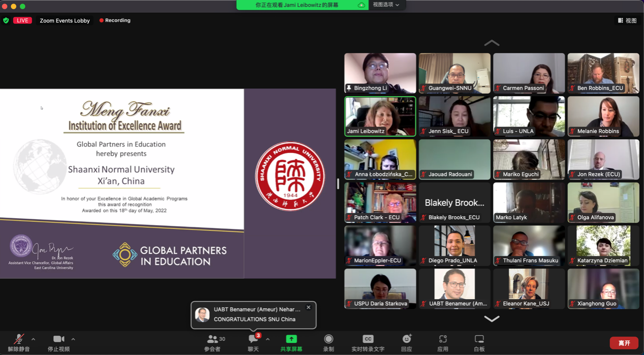Unmute the microphone
The height and width of the screenshot is (355, 644).
(19, 339)
